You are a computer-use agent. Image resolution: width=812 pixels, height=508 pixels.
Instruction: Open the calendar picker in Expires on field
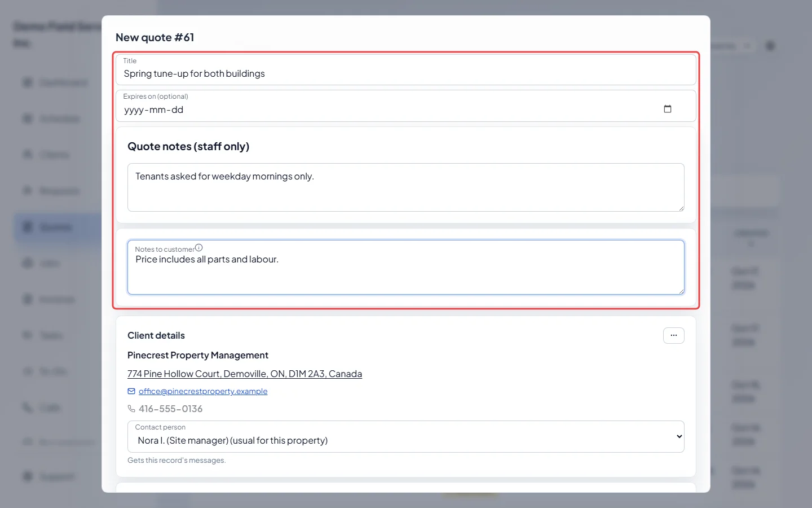tap(668, 109)
